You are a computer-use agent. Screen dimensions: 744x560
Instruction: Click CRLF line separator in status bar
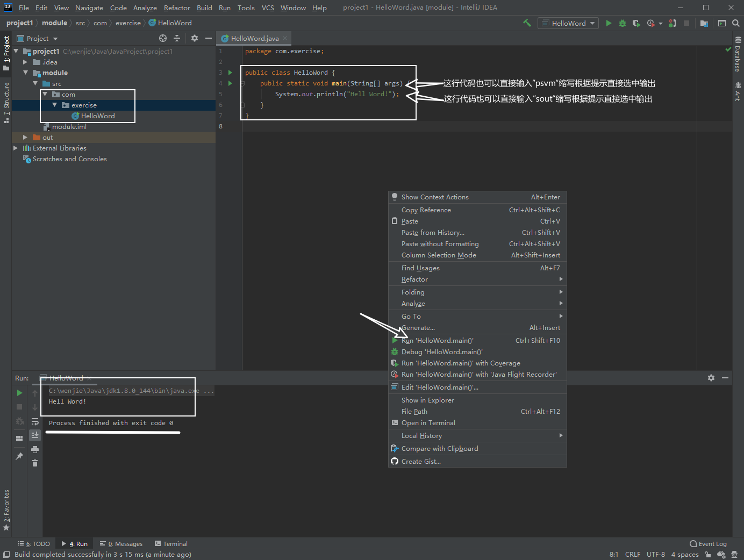coord(633,555)
